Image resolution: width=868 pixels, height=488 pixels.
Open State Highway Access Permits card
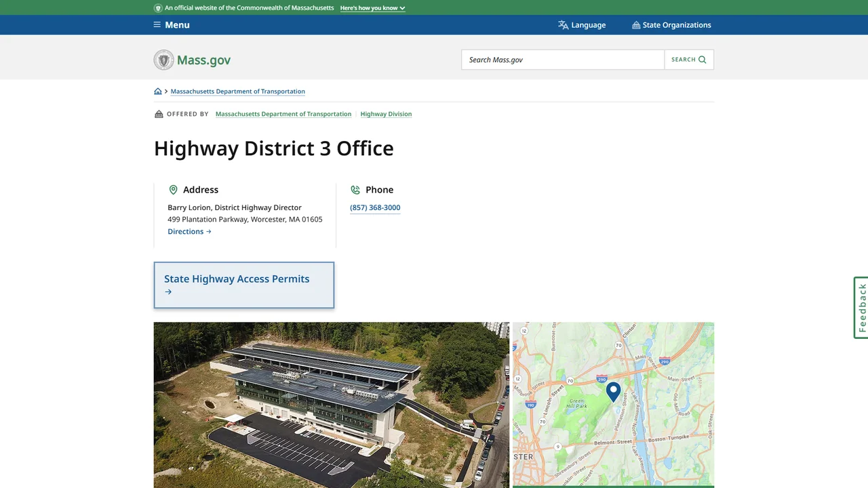tap(244, 285)
